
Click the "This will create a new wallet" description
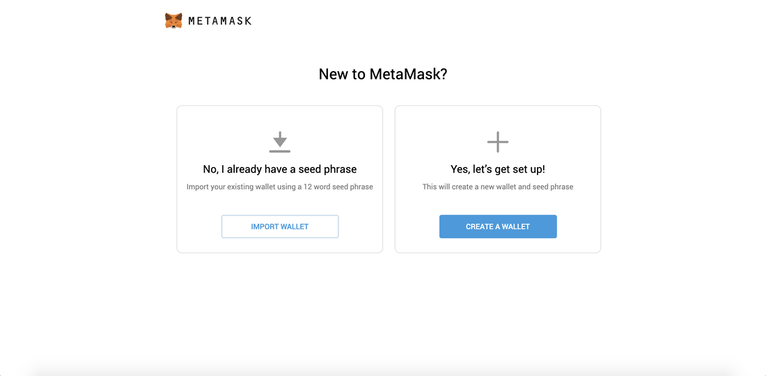tap(498, 187)
